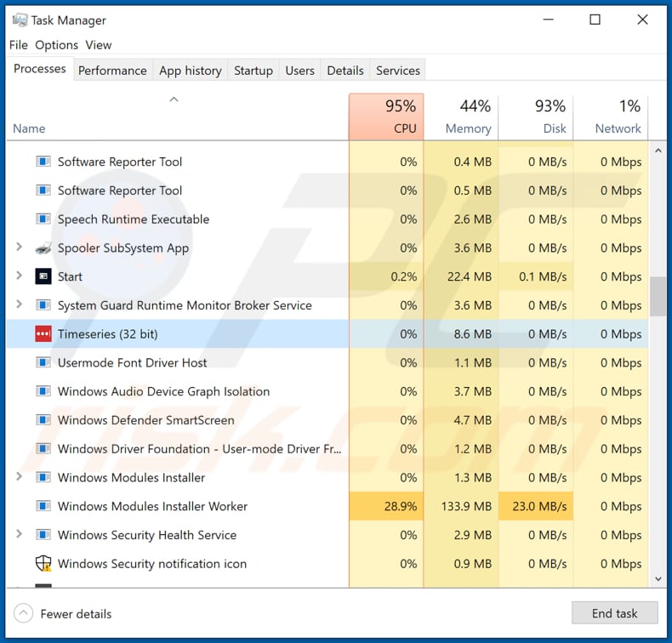The height and width of the screenshot is (643, 672).
Task: Sort by the 95% CPU column header
Action: click(386, 117)
